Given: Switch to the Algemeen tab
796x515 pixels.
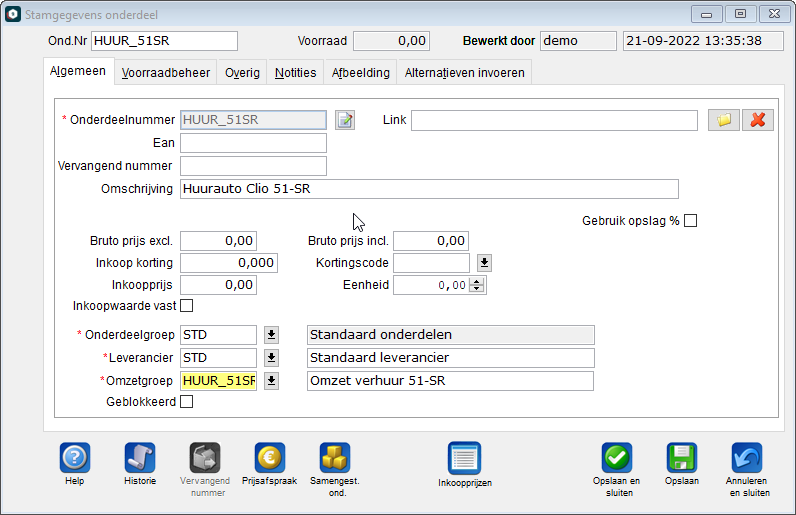Looking at the screenshot, I should click(x=78, y=71).
